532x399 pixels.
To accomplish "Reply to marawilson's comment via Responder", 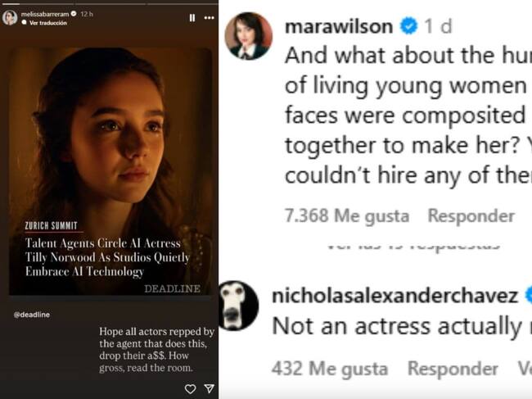I will [471, 216].
